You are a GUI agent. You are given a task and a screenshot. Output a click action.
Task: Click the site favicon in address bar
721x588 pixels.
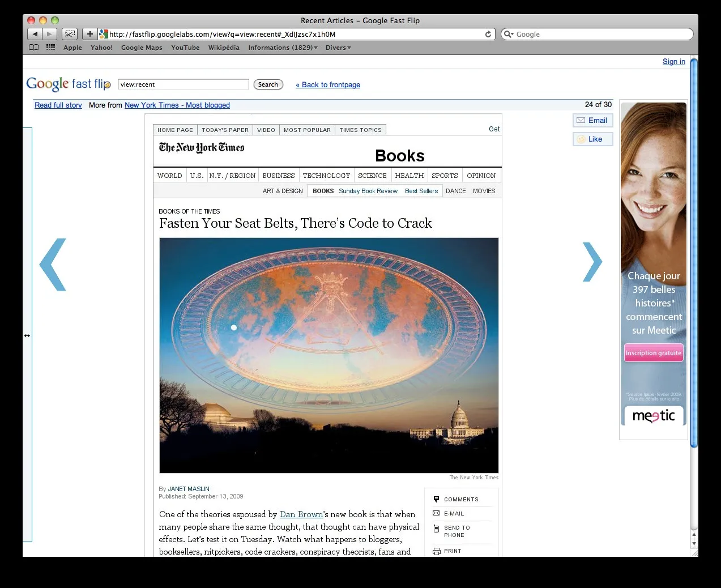click(x=103, y=34)
